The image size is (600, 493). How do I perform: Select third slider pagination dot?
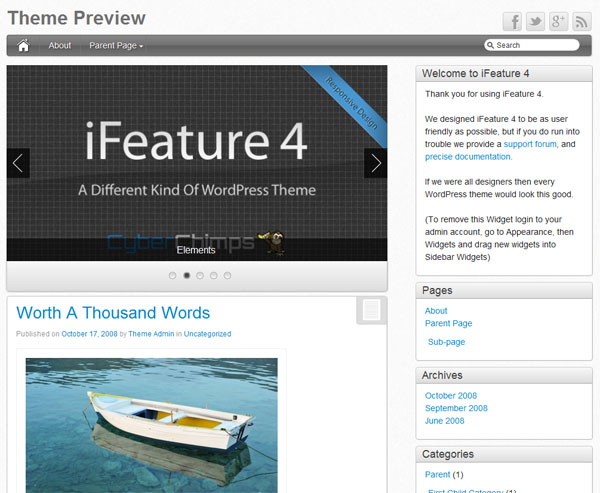click(x=200, y=276)
